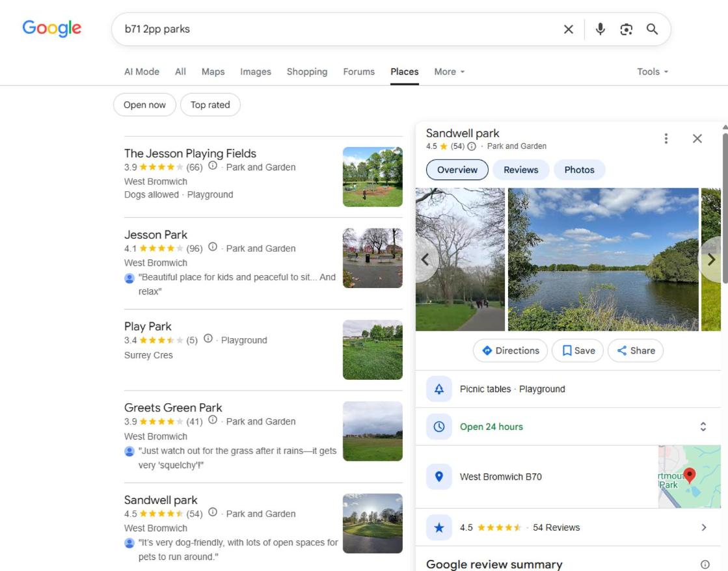Select the Places tab
The image size is (728, 571).
[405, 72]
